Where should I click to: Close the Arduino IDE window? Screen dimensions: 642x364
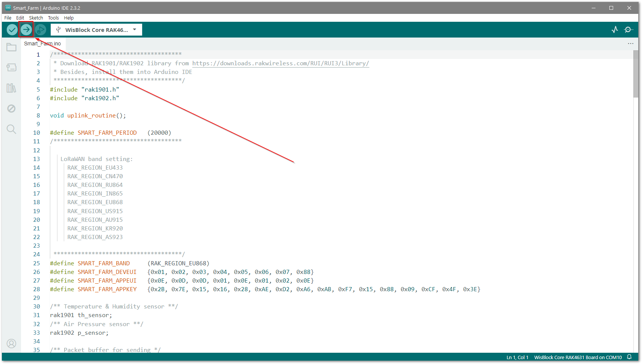[x=629, y=8]
